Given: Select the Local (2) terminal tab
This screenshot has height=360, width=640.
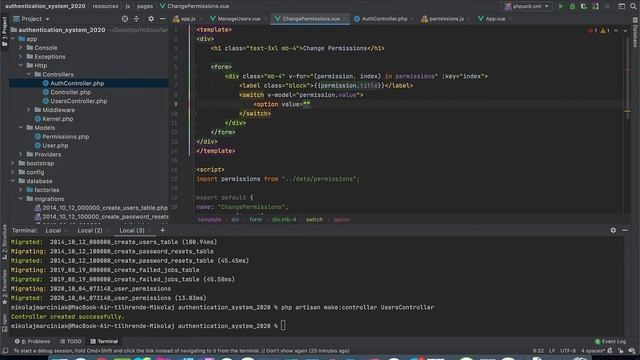Looking at the screenshot, I should point(90,231).
